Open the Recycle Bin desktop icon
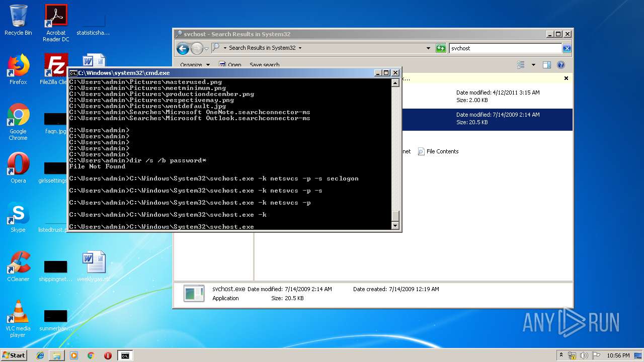The height and width of the screenshot is (362, 644). pos(18,20)
